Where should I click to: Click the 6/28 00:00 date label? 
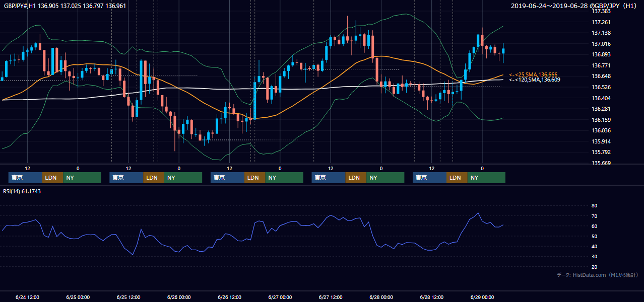pyautogui.click(x=381, y=297)
